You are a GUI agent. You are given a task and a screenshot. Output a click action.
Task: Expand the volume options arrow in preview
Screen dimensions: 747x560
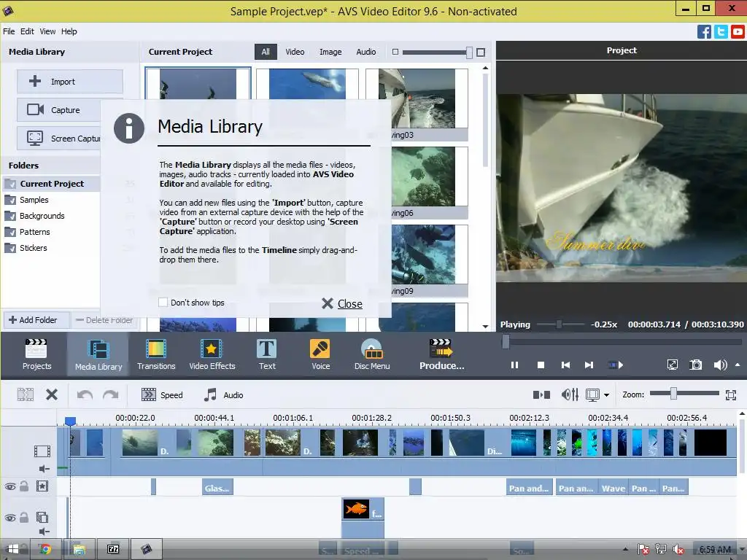click(x=738, y=365)
